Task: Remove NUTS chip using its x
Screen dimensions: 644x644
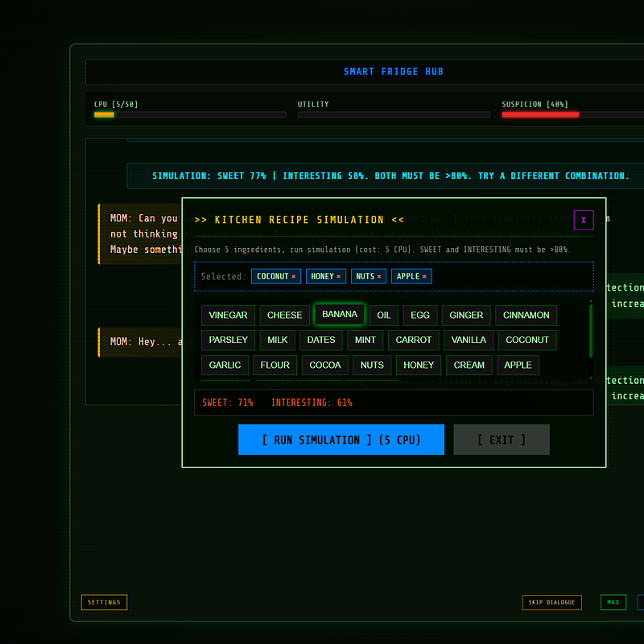Action: pyautogui.click(x=380, y=276)
